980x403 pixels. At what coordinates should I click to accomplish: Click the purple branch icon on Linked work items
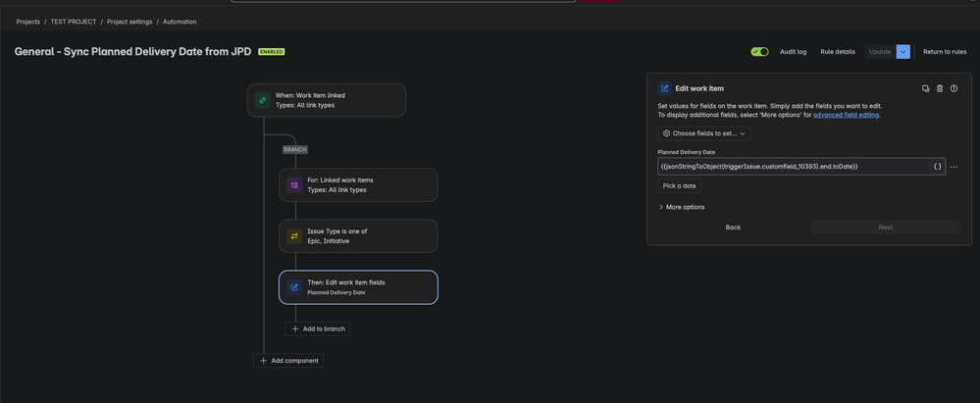(294, 185)
